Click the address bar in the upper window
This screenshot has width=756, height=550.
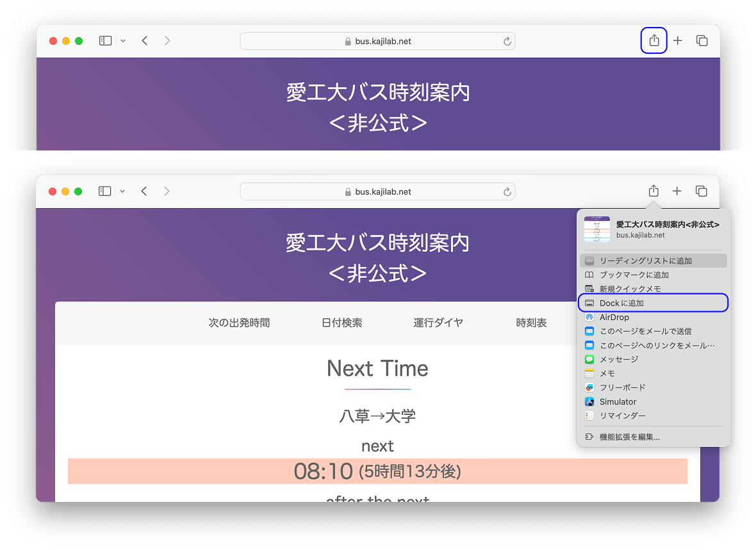377,41
